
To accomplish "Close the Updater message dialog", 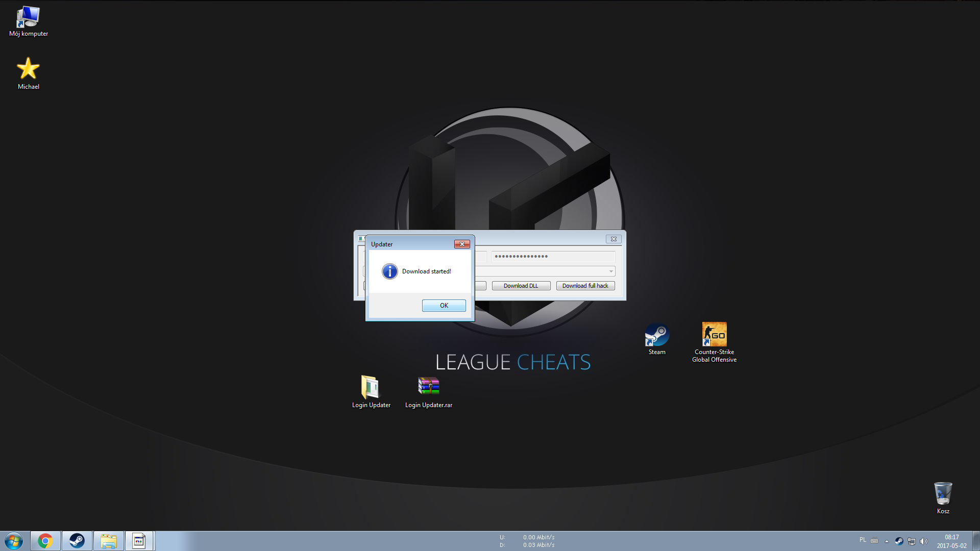I will [462, 244].
